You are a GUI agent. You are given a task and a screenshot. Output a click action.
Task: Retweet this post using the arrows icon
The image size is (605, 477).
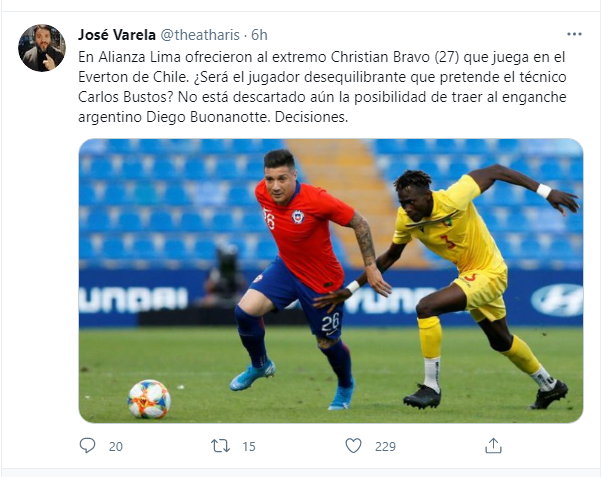click(220, 446)
